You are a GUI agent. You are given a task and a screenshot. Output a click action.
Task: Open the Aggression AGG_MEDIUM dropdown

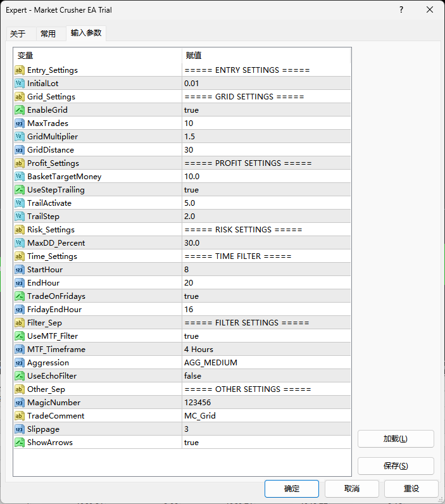(x=266, y=363)
